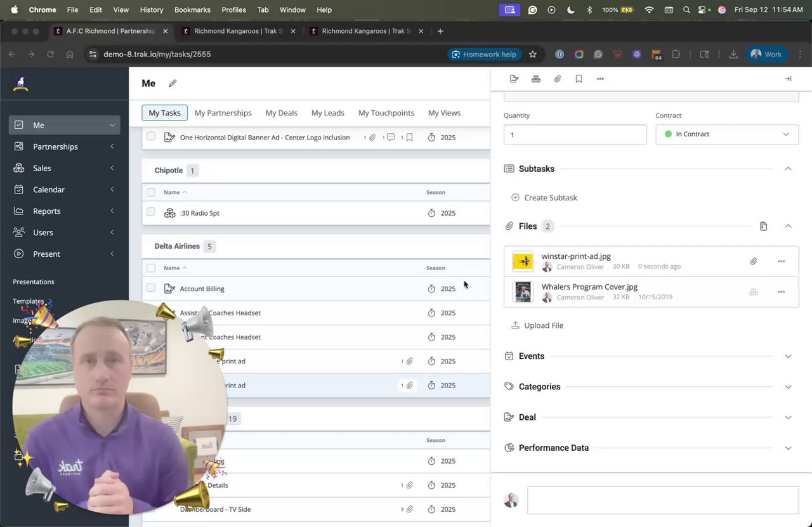Click the attachment icon on Dasherboard - TV Side row
Viewport: 812px width, 527px height.
(409, 509)
